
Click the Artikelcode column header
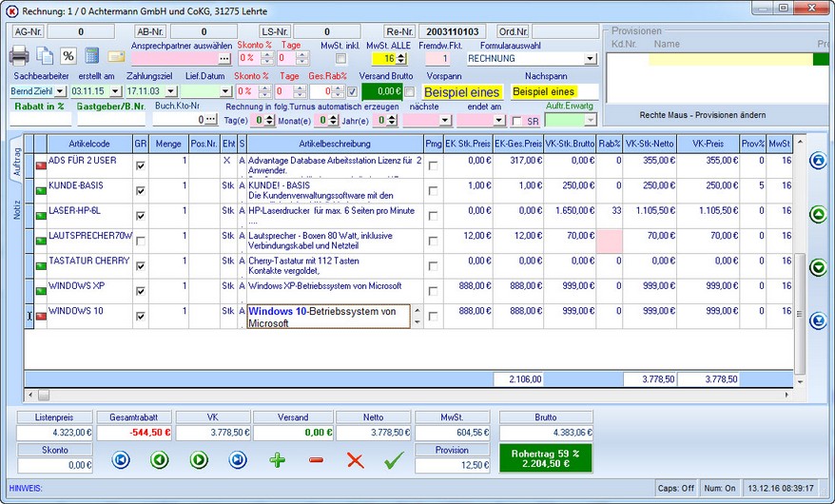pos(89,144)
